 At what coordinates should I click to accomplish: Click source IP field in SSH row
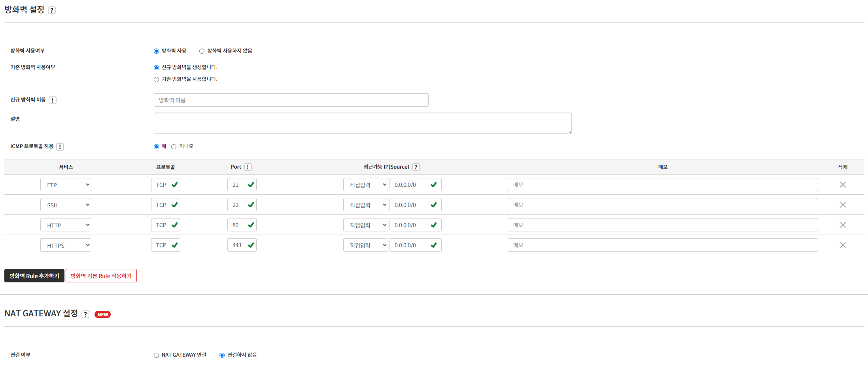point(416,205)
